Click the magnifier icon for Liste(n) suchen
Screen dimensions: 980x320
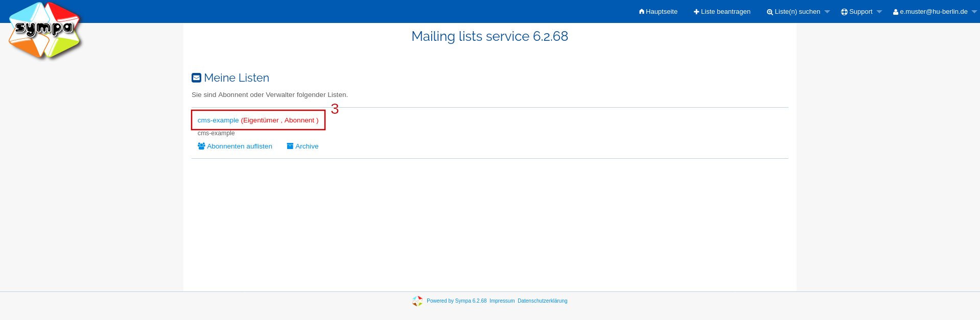point(769,12)
